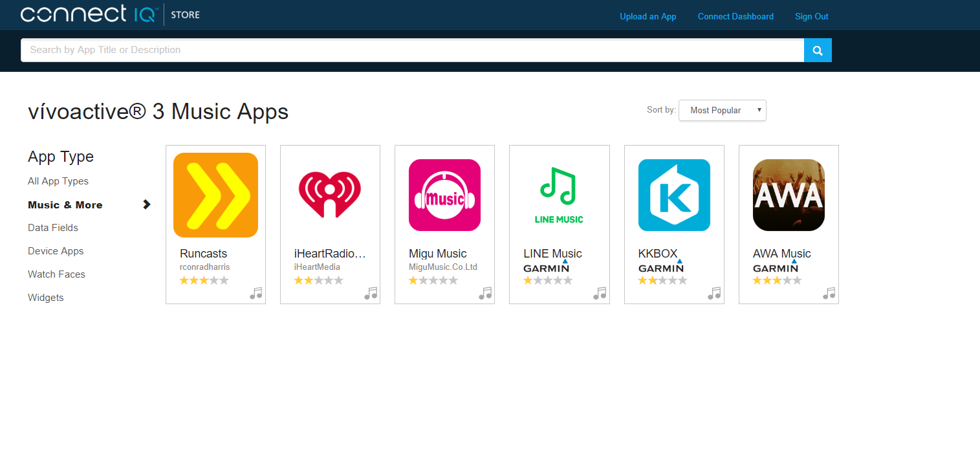Select Device Apps category
The height and width of the screenshot is (464, 980).
(56, 251)
